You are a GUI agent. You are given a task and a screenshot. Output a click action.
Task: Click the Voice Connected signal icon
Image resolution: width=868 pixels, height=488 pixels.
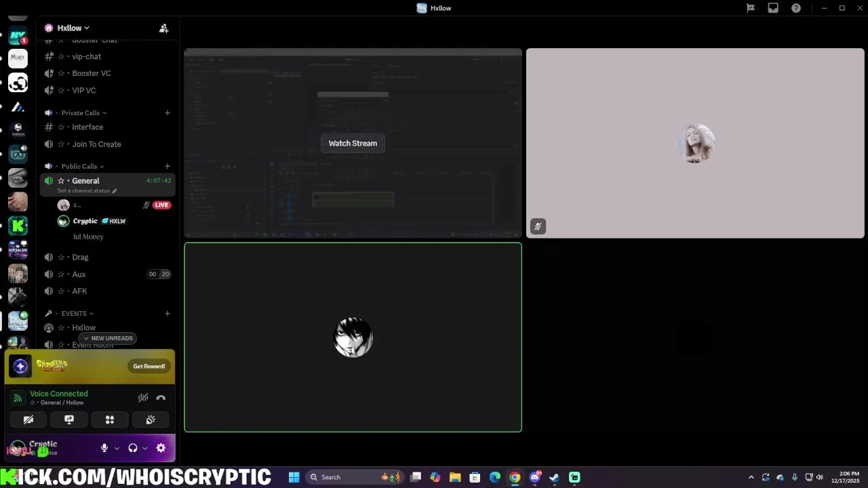[x=18, y=398]
